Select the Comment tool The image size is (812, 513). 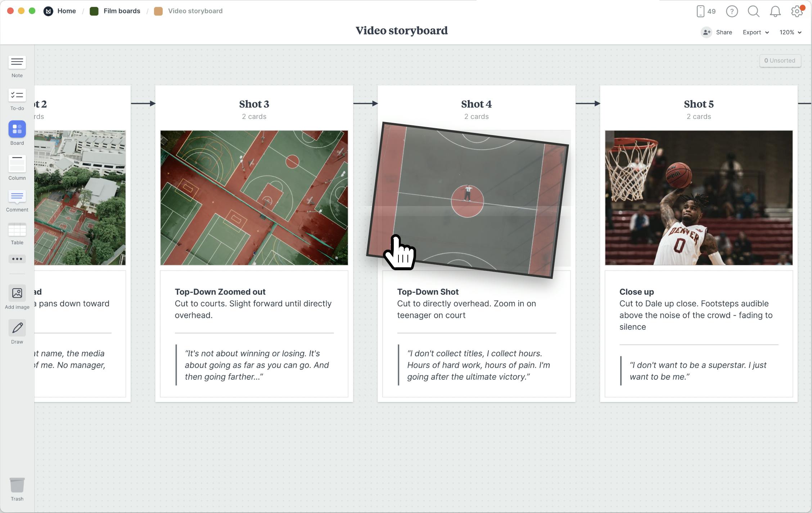pos(17,197)
